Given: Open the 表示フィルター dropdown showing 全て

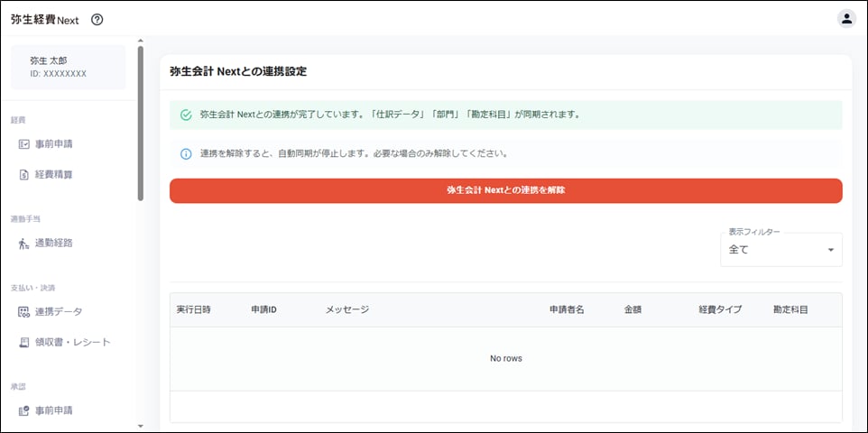Looking at the screenshot, I should 781,250.
